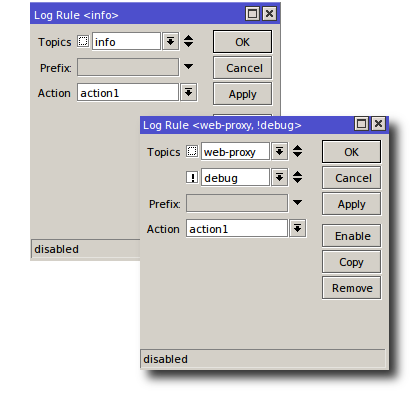Click add/remove arrows next to web-proxy topic
Viewport: 415px width, 415px height.
[x=298, y=151]
